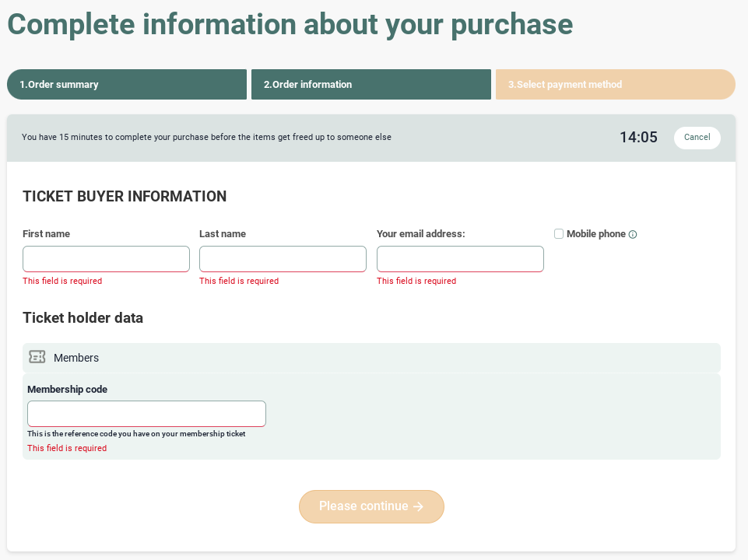Image resolution: width=748 pixels, height=560 pixels.
Task: Jump to Select payment method step
Action: (615, 85)
